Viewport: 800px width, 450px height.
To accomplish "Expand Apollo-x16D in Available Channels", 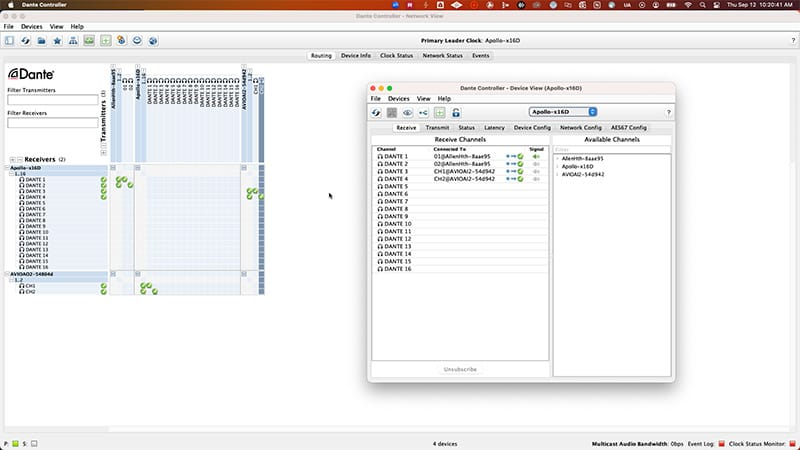I will click(x=557, y=166).
